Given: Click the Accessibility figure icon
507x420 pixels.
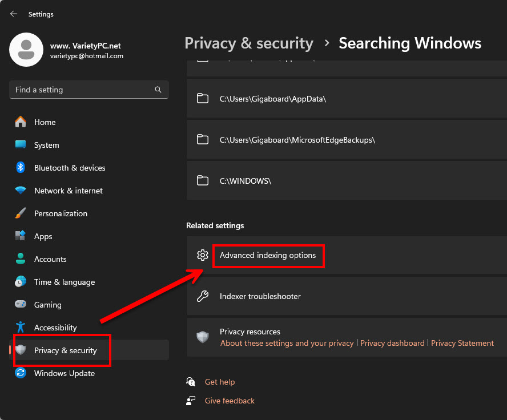Looking at the screenshot, I should click(21, 327).
